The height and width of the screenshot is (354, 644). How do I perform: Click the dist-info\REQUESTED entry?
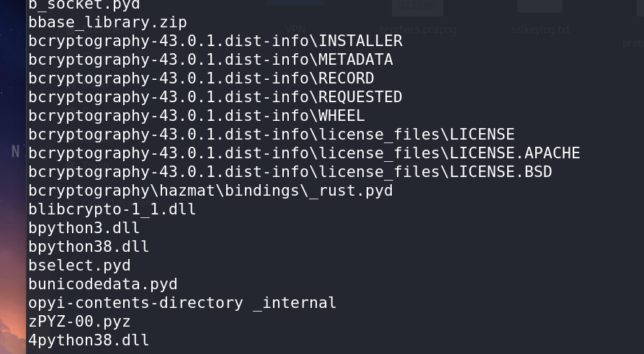(215, 97)
